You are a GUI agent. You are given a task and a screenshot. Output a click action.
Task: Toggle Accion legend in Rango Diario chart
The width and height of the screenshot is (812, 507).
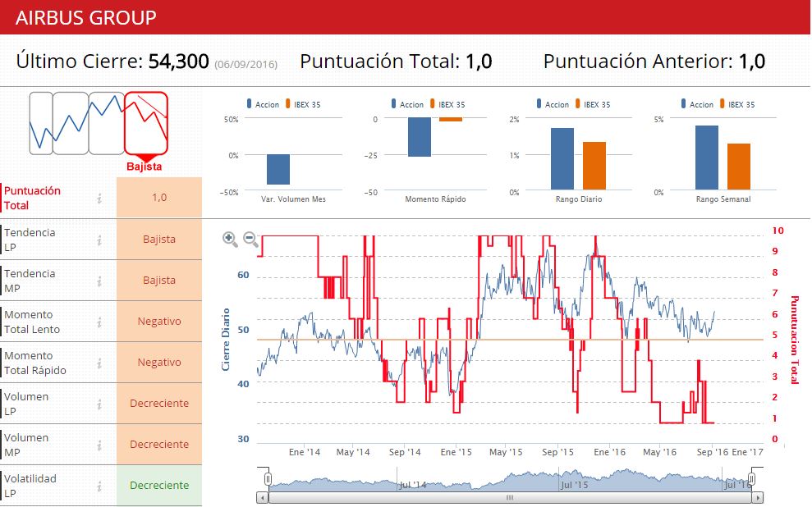(553, 104)
